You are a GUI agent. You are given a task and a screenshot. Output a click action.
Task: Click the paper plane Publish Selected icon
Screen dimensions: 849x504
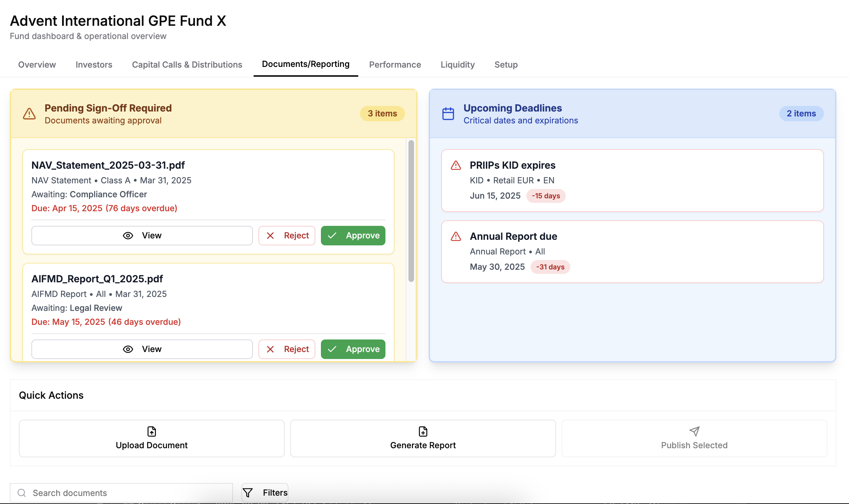tap(694, 432)
